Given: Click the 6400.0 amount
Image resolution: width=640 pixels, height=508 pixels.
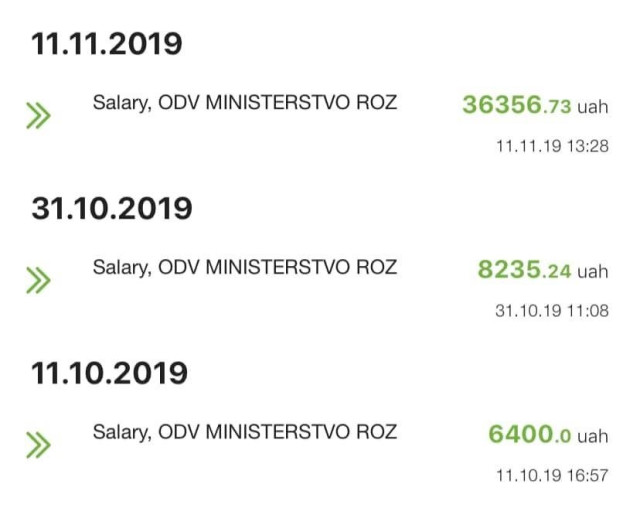Looking at the screenshot, I should coord(529,435).
